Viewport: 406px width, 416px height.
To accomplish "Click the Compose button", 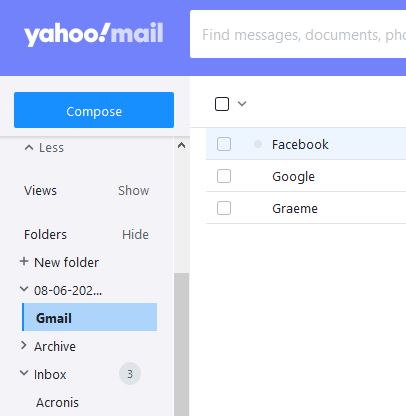I will [94, 110].
